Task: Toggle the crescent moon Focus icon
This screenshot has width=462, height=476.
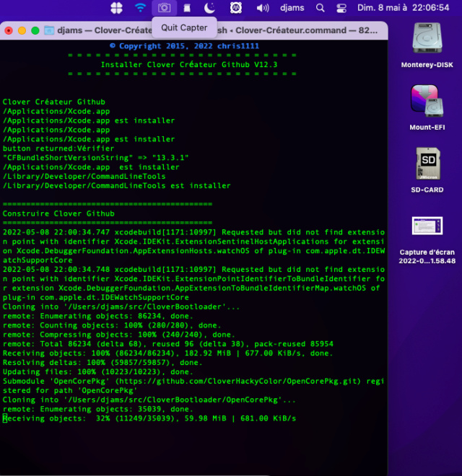Action: (x=209, y=8)
